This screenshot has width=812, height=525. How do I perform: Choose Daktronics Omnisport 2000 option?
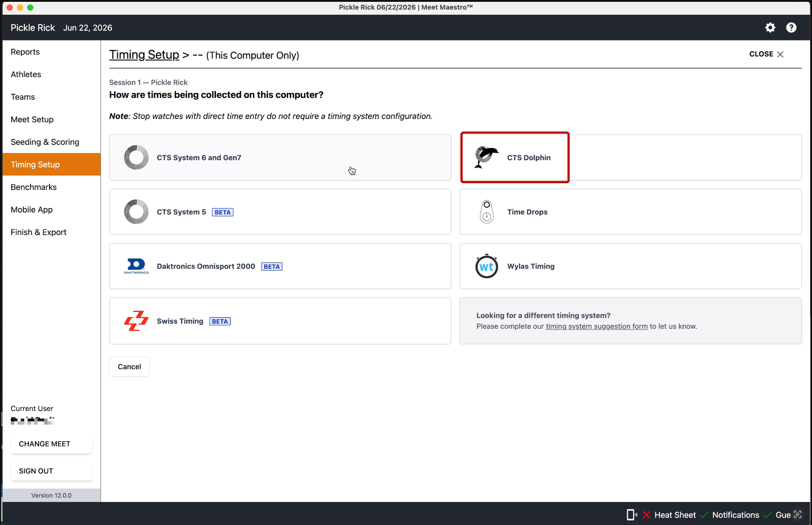(x=280, y=266)
